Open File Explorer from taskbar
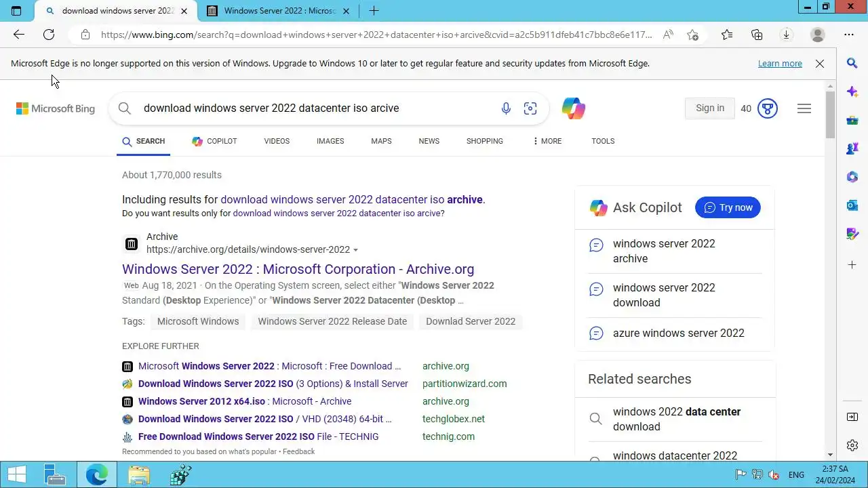The image size is (868, 488). coord(139,475)
